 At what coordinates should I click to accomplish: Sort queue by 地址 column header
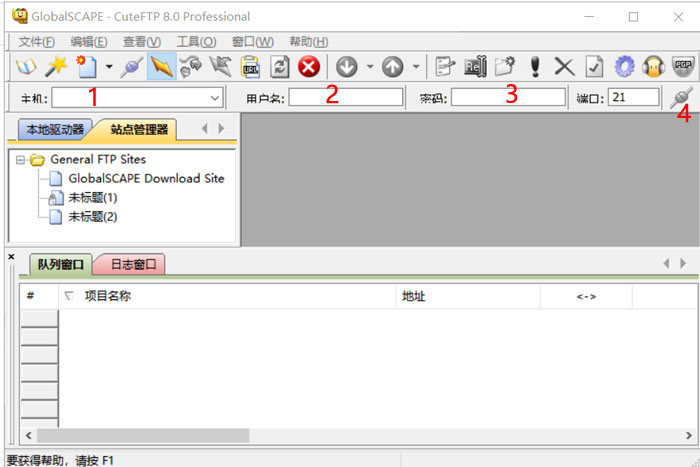(x=468, y=296)
